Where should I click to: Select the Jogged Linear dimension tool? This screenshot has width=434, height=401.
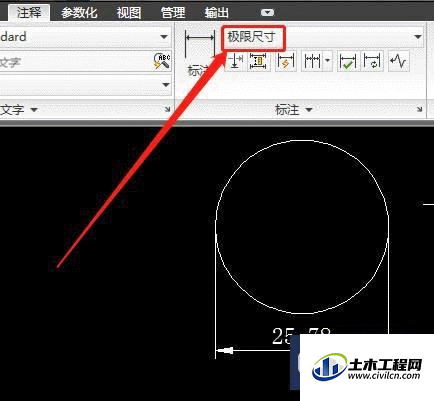point(398,61)
